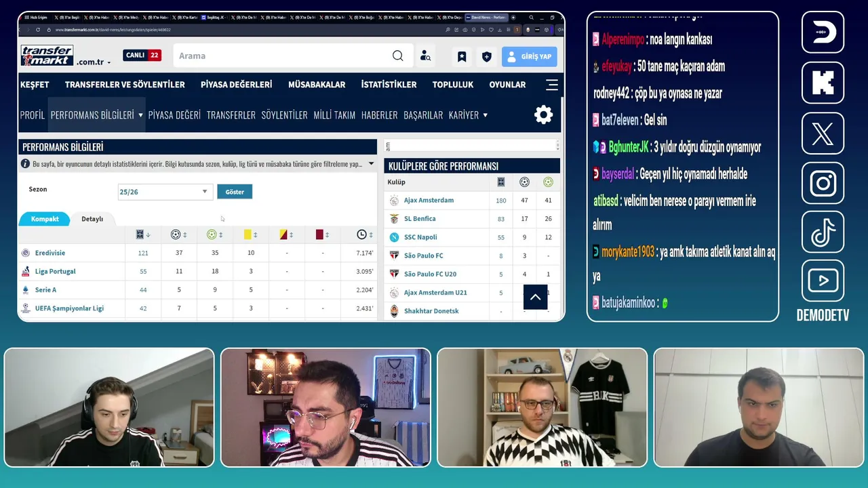Click the Serie A league logo
This screenshot has width=868, height=488.
pyautogui.click(x=26, y=289)
